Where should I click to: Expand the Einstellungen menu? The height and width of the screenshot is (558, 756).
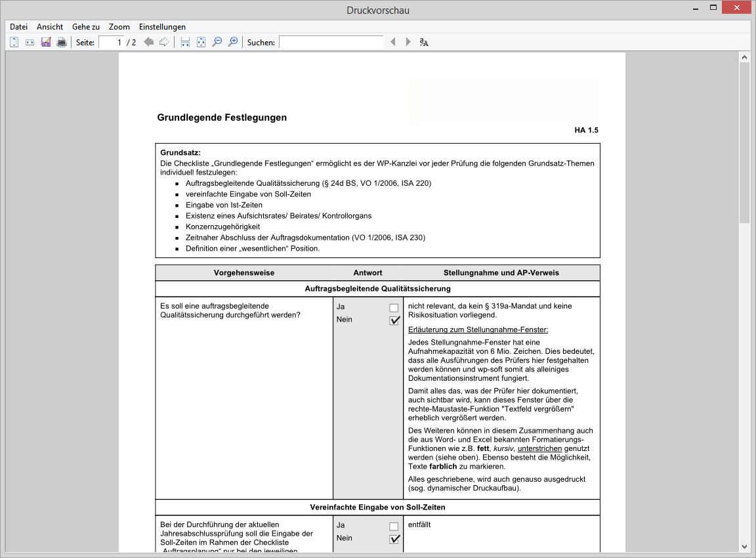(162, 27)
